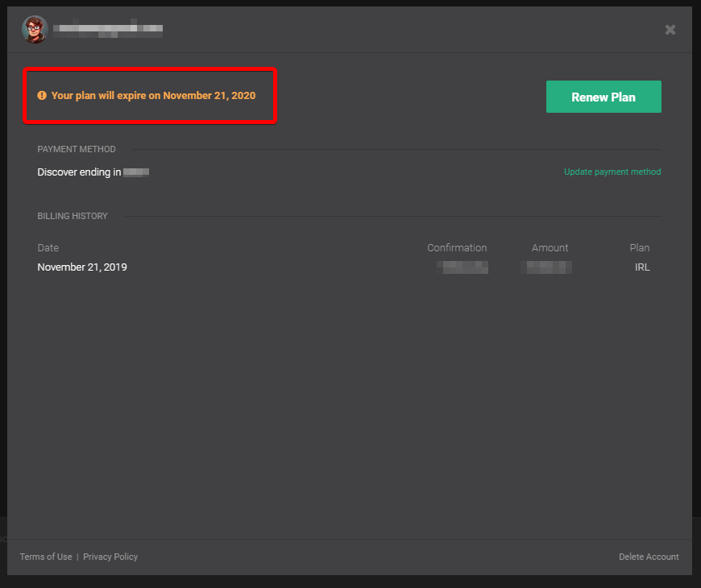Click the blurred confirmation number

(x=462, y=267)
